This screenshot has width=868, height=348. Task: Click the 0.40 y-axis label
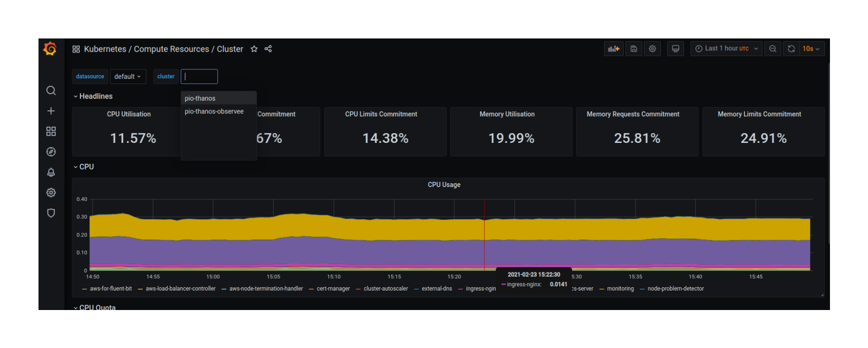82,199
